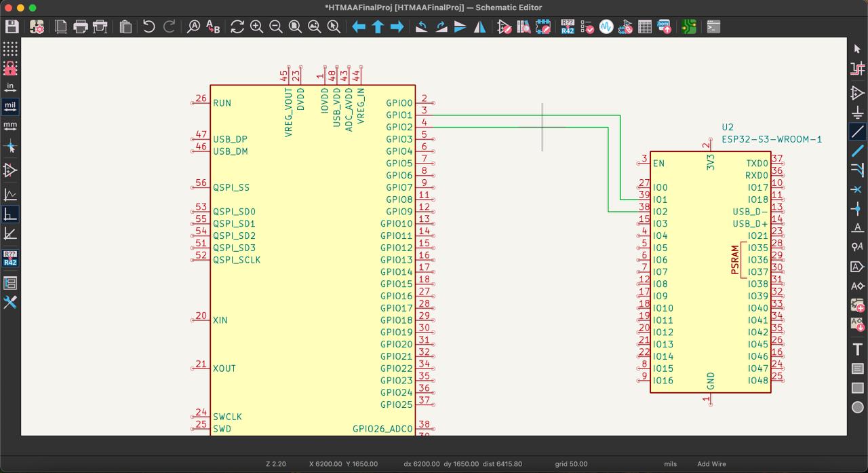Open the scripting console icon
Viewport: 868px width, 473px height.
click(x=713, y=27)
